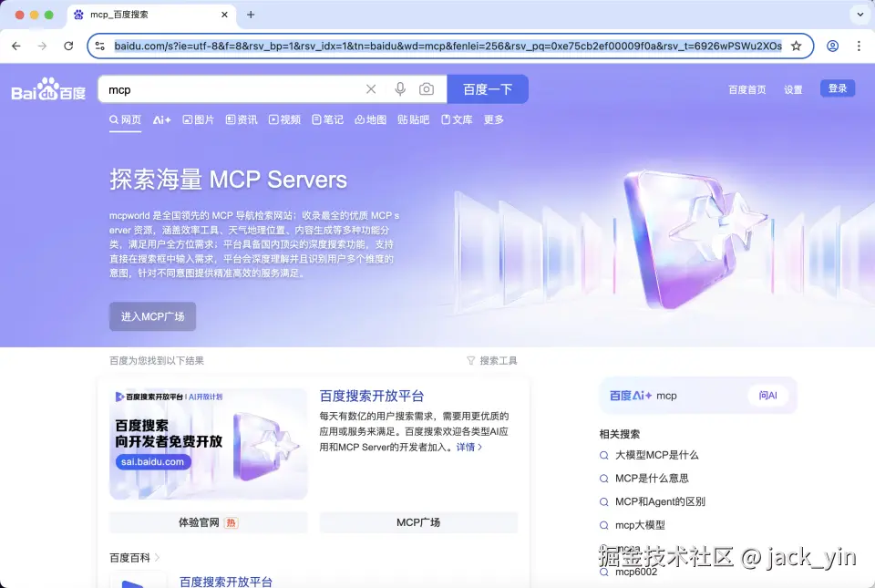Switch to the 资讯 tab

pyautogui.click(x=242, y=119)
